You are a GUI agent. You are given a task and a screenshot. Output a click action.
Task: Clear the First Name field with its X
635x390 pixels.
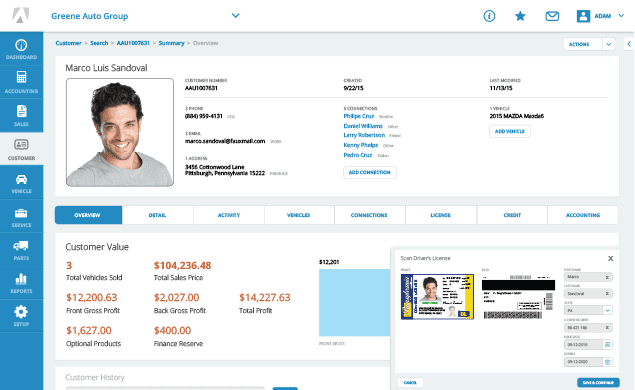click(607, 277)
